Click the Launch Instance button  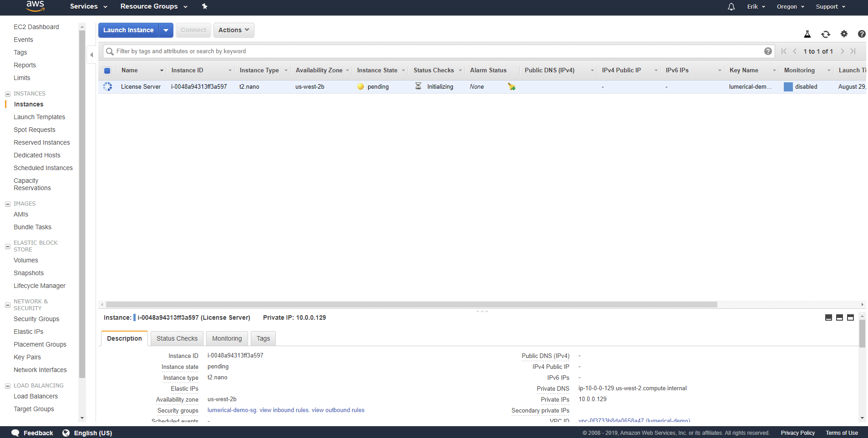click(128, 30)
